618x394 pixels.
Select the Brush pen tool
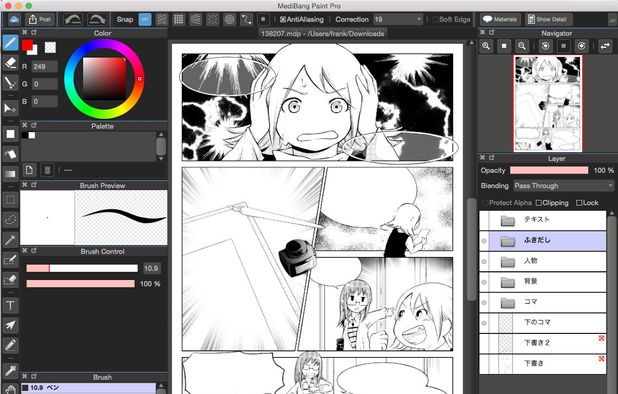[10, 43]
